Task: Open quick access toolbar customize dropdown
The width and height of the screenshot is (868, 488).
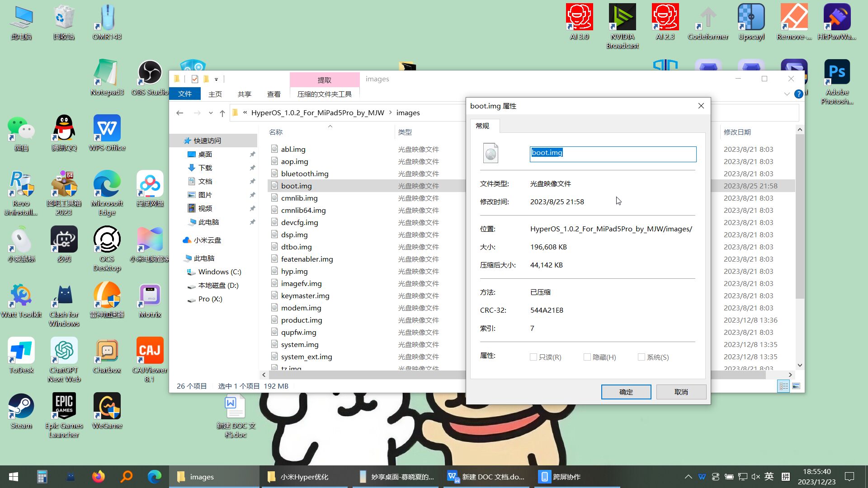Action: tap(216, 80)
